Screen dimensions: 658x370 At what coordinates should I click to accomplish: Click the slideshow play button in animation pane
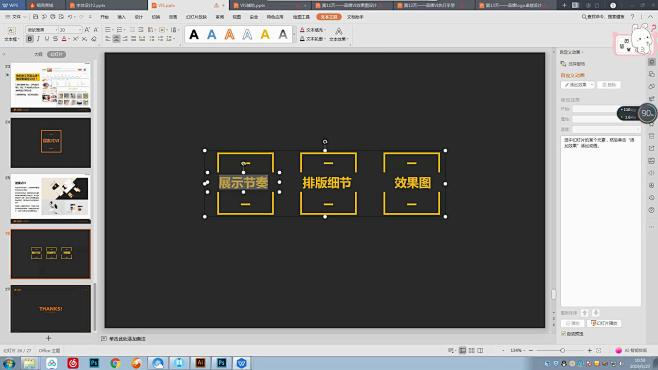604,323
